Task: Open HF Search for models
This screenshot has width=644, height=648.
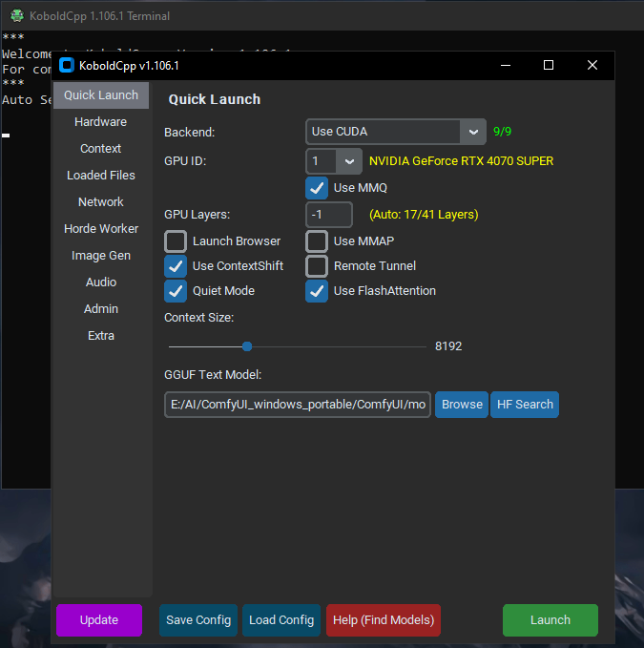Action: [x=525, y=405]
